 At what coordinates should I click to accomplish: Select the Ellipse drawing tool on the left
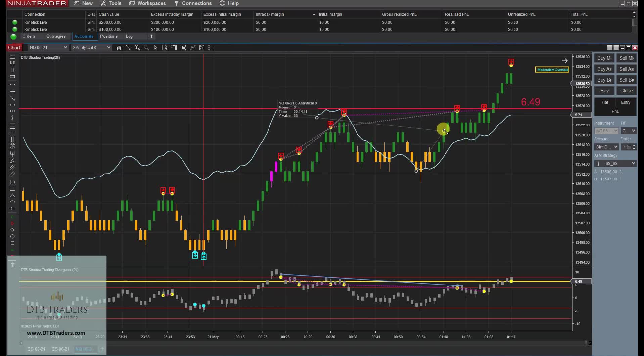point(12,182)
